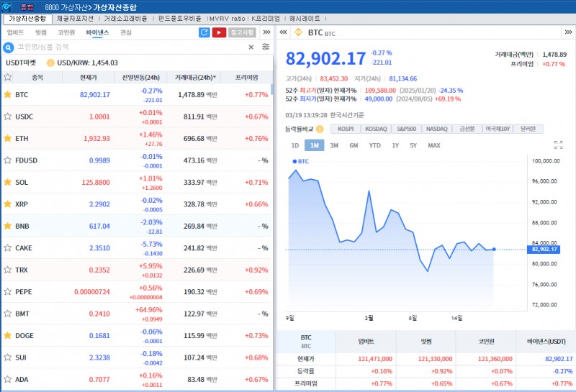Click the app logo in title bar
This screenshot has width=576, height=392.
[x=6, y=6]
